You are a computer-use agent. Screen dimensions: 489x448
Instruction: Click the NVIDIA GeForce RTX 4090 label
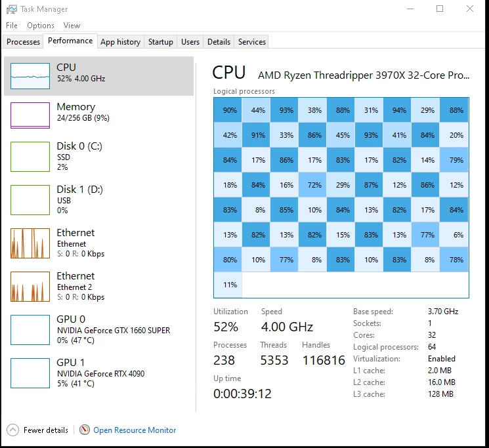[x=100, y=373]
